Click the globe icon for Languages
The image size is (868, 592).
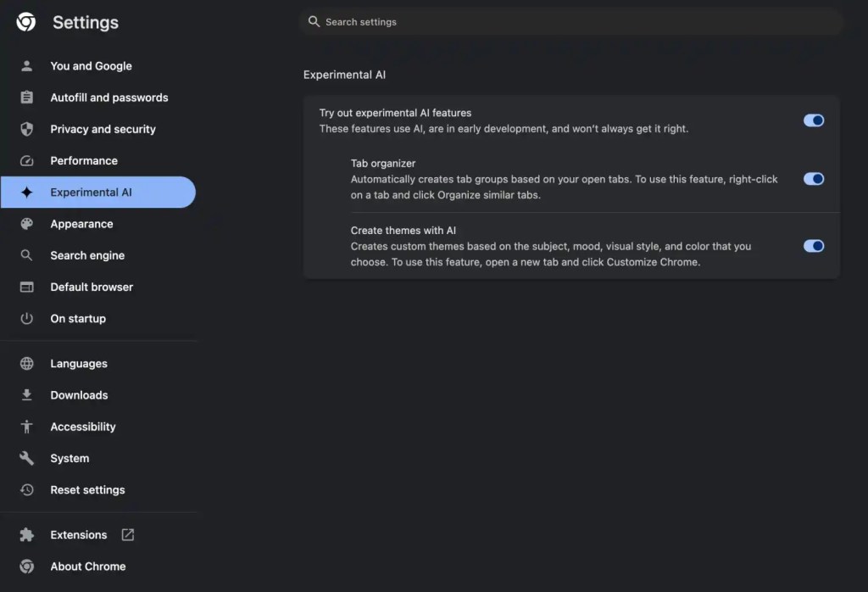coord(26,363)
